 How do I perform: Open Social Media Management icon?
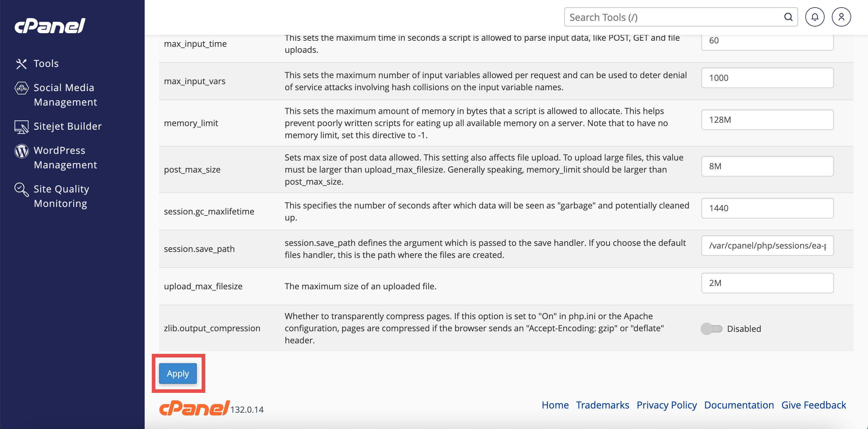[x=21, y=88]
